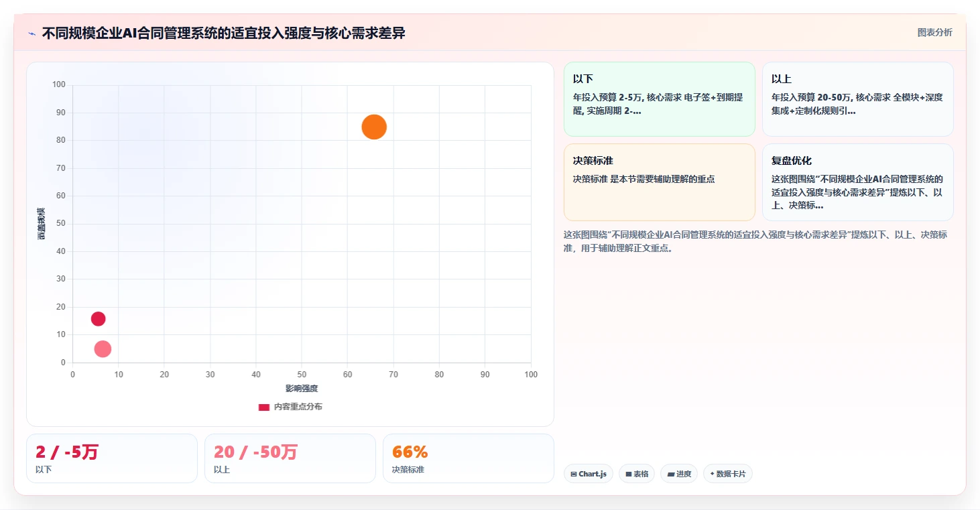Click the 覆盖规模 y-axis label
The width and height of the screenshot is (980, 510).
(x=41, y=223)
